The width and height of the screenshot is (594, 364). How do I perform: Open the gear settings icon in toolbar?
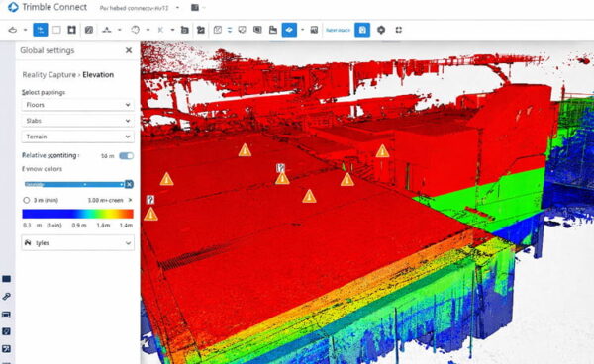click(x=381, y=30)
